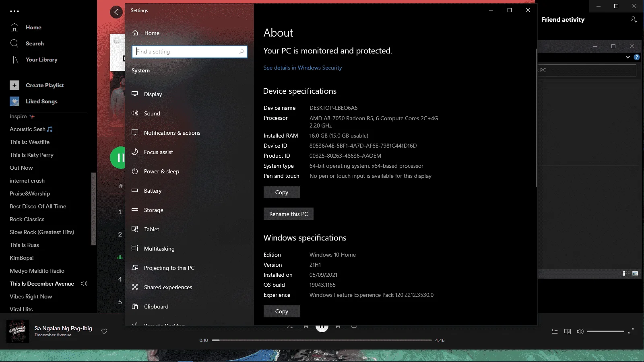Click the Spotify back arrow button
Screen dimensions: 644x362
coord(116,12)
